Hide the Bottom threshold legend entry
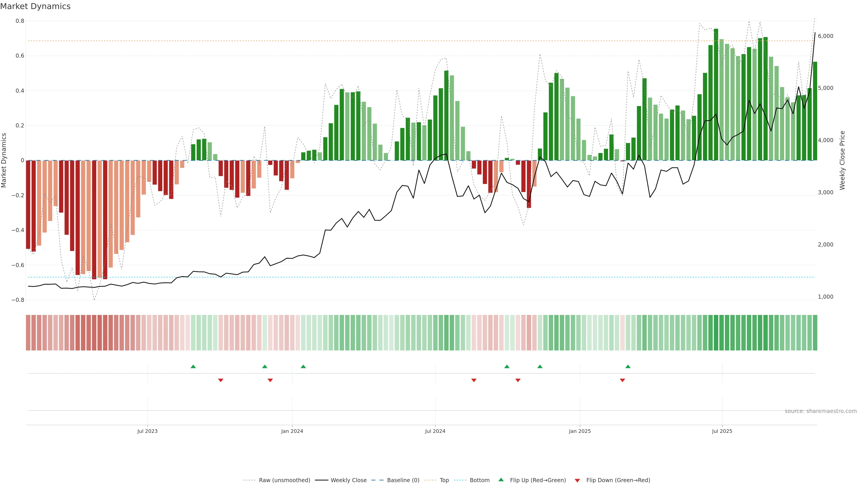 tap(479, 480)
